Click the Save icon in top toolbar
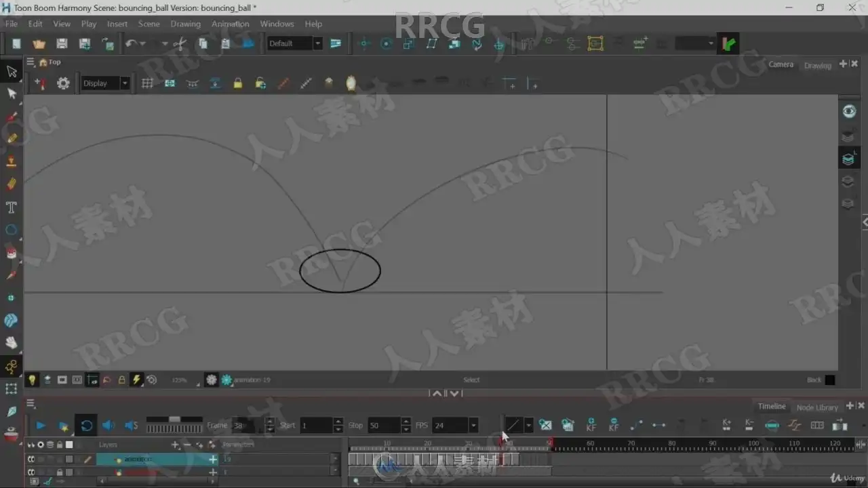This screenshot has height=488, width=868. 62,43
